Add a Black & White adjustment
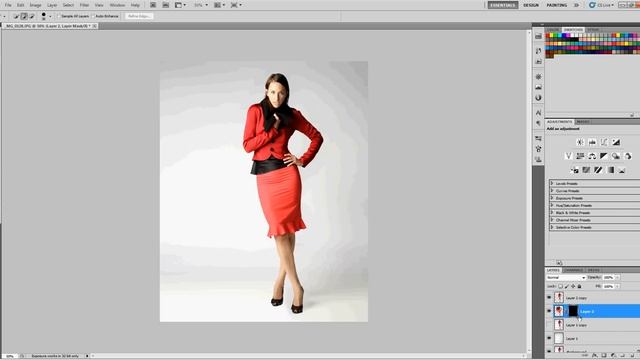The height and width of the screenshot is (360, 640). [x=604, y=156]
